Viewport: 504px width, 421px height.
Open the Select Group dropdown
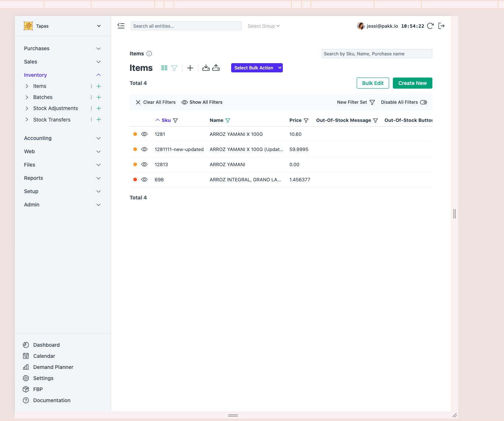(x=264, y=26)
